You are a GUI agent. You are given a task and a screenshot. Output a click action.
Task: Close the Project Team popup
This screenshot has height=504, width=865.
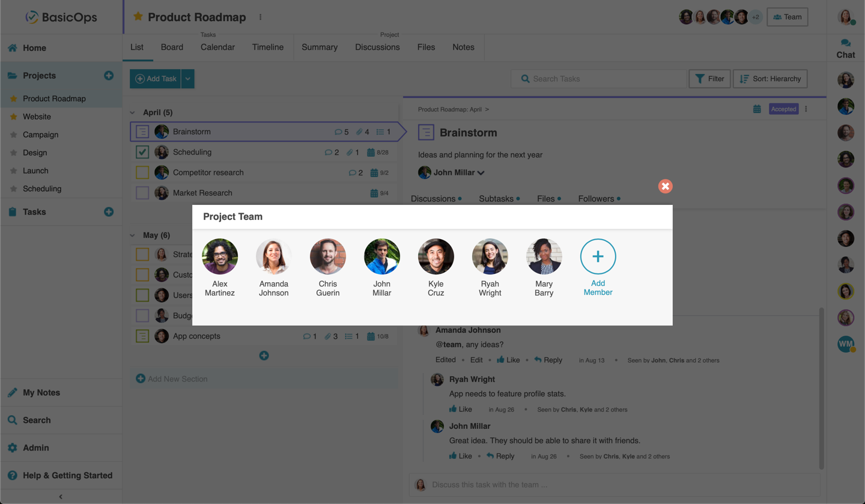click(665, 186)
